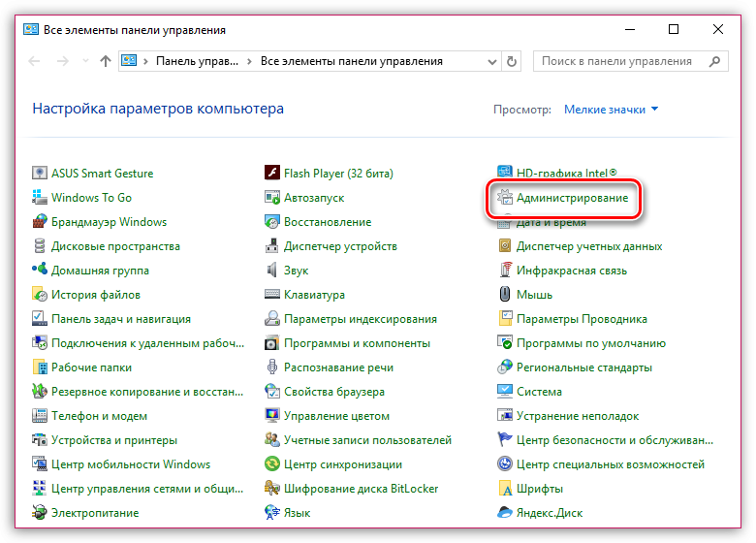Click the Управление цветом icon

[272, 416]
